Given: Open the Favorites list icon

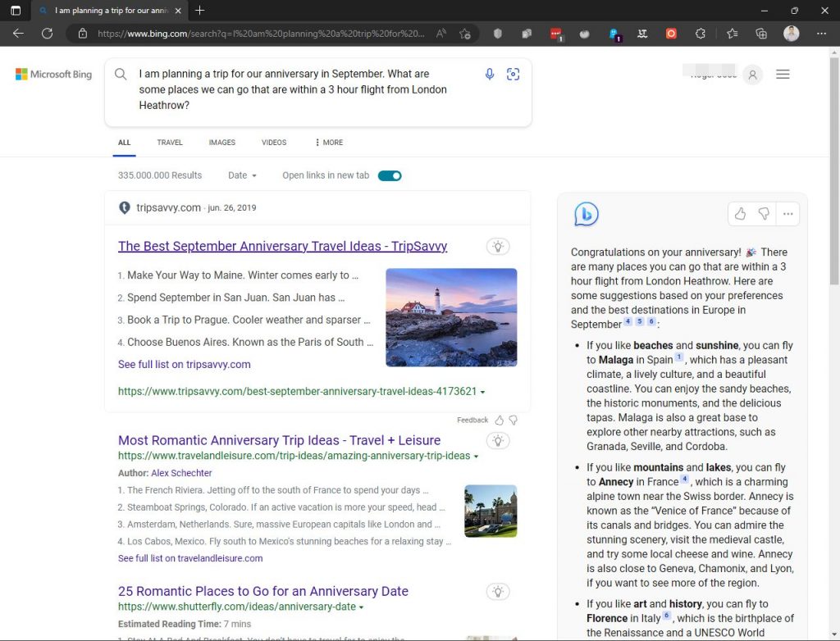Looking at the screenshot, I should (733, 34).
